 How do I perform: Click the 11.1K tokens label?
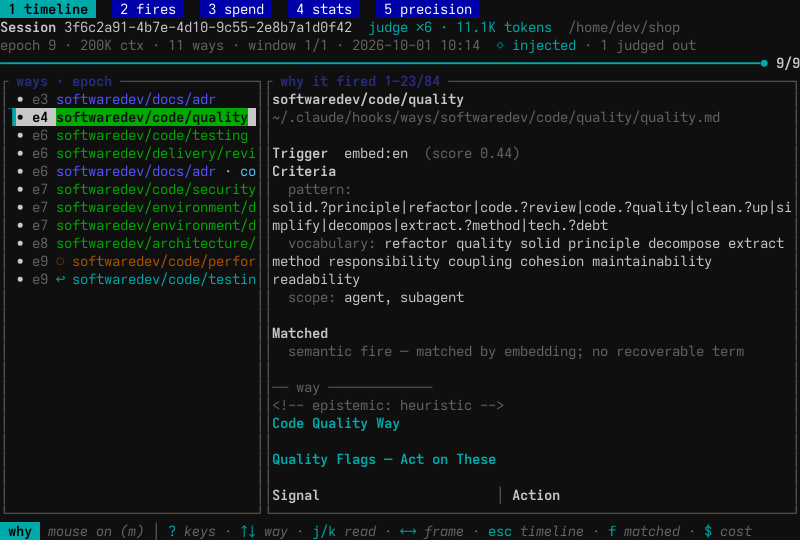click(504, 28)
